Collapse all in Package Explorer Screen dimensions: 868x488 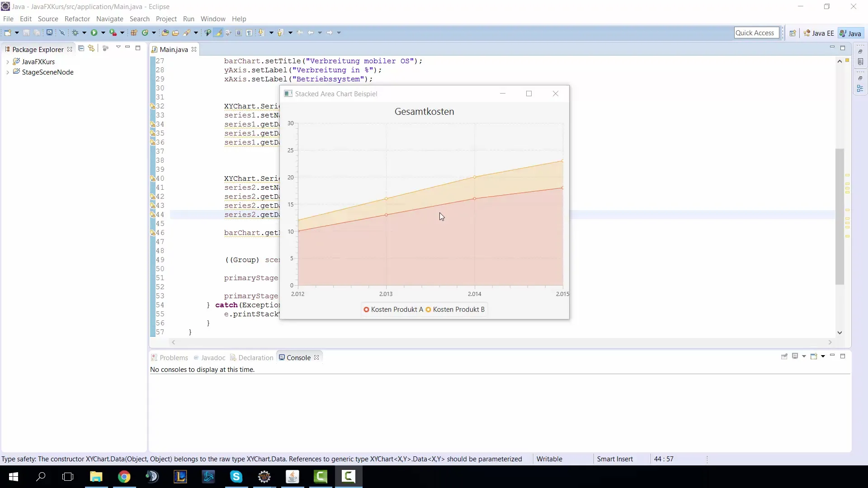coord(81,48)
